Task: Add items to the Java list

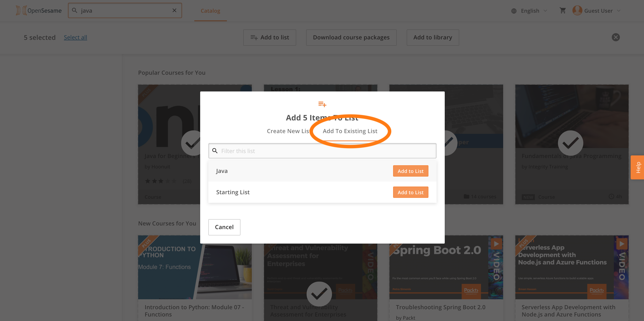Action: point(411,171)
